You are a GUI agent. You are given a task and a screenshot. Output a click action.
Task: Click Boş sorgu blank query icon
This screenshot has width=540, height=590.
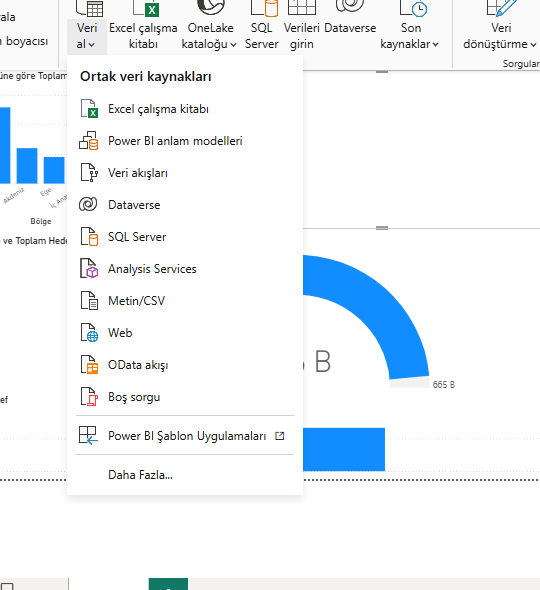click(x=90, y=397)
